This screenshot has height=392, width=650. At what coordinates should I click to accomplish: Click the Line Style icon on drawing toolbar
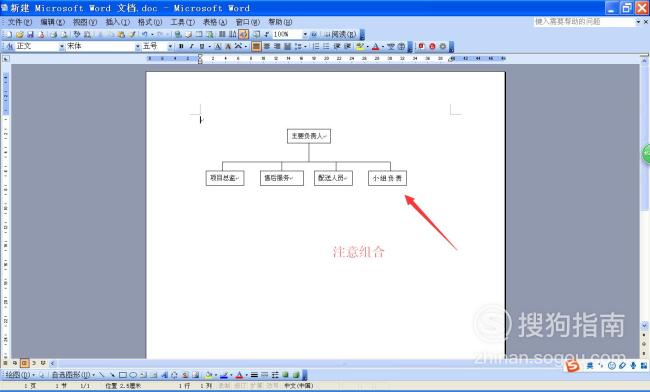pyautogui.click(x=254, y=375)
